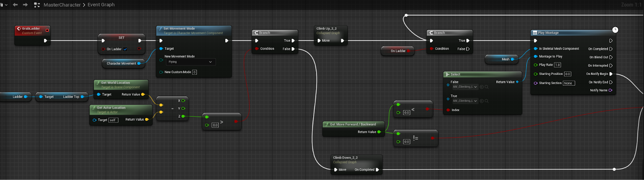Click the self field of Get Actor Location
The image size is (644, 180).
point(113,120)
